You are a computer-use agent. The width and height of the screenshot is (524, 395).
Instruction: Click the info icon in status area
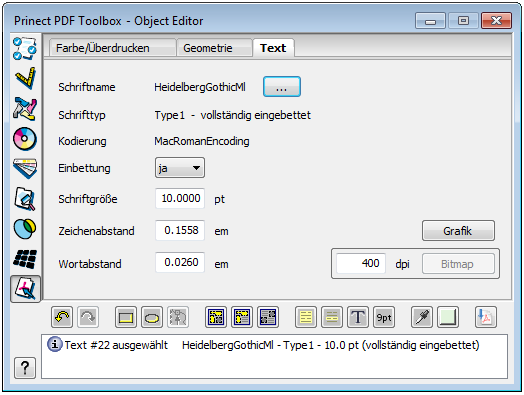tap(54, 344)
